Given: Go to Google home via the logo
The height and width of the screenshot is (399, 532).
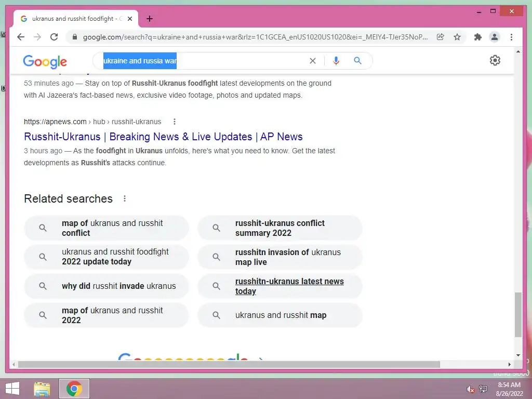Looking at the screenshot, I should pos(45,61).
